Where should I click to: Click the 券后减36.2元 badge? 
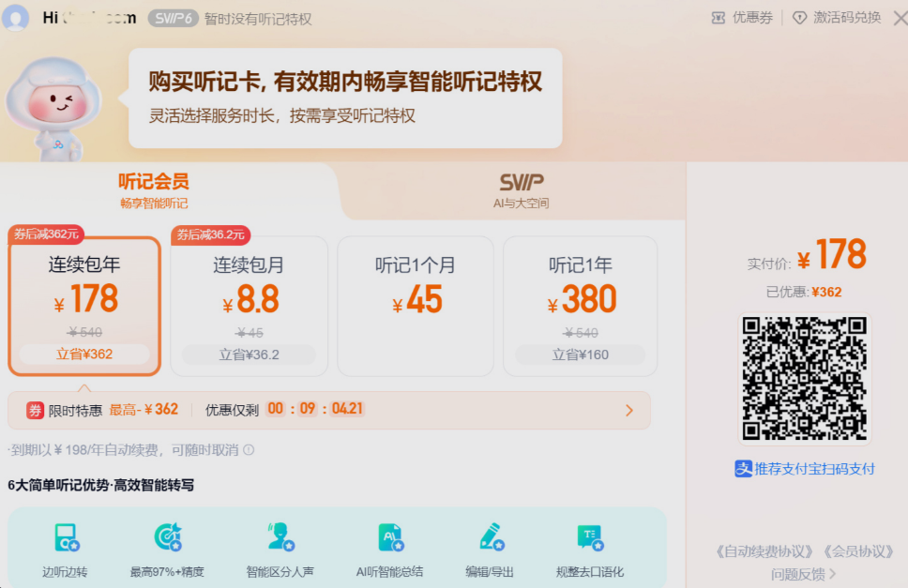(x=211, y=234)
